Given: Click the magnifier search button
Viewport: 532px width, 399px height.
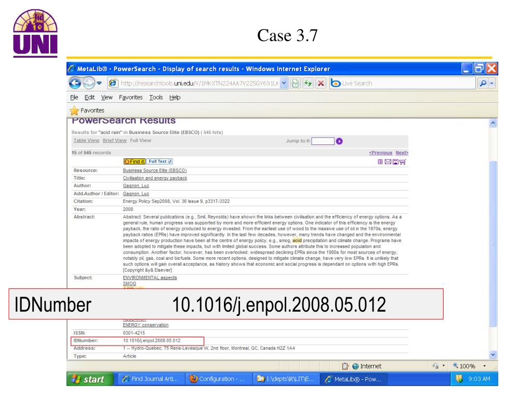Looking at the screenshot, I should click(483, 83).
